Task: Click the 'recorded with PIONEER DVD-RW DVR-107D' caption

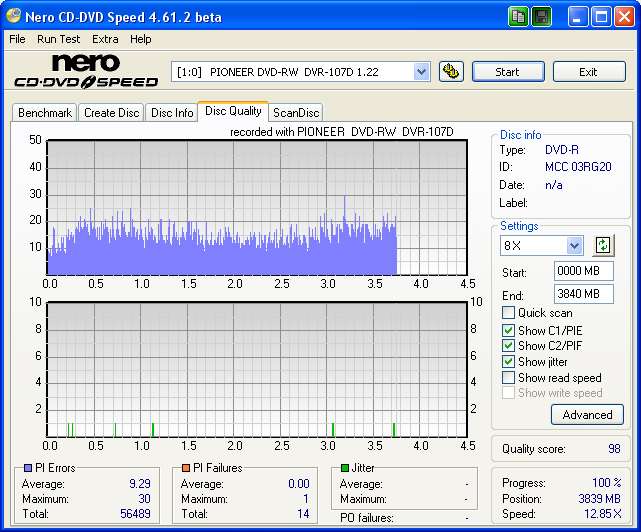Action: (342, 132)
